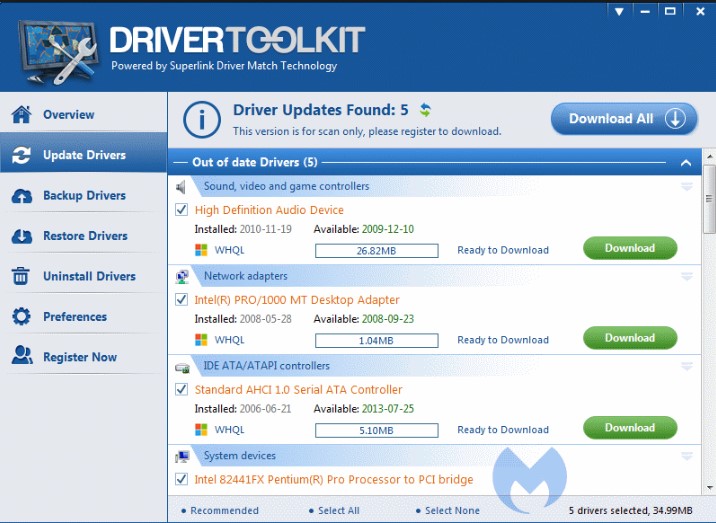The width and height of the screenshot is (716, 523).
Task: Uncheck Intel(R) PRO/1000 MT Desktop Adapter checkbox
Action: click(181, 300)
